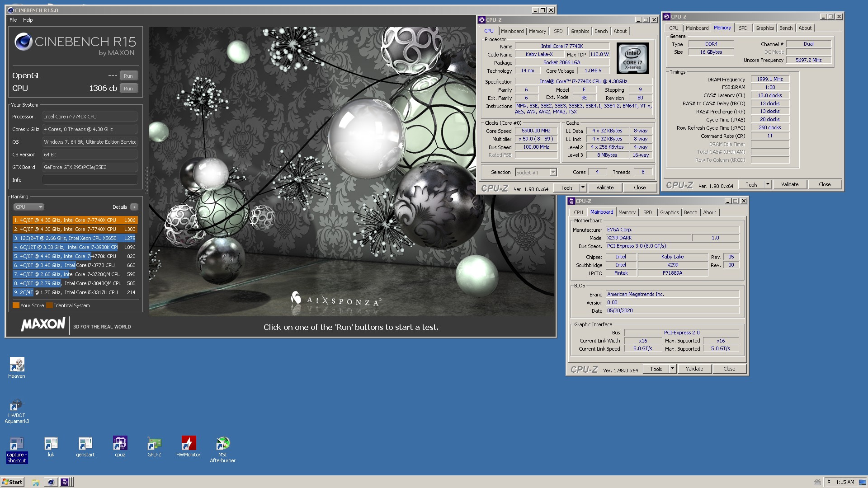Click the Identical System brown legend swatch
The height and width of the screenshot is (488, 868).
point(49,305)
